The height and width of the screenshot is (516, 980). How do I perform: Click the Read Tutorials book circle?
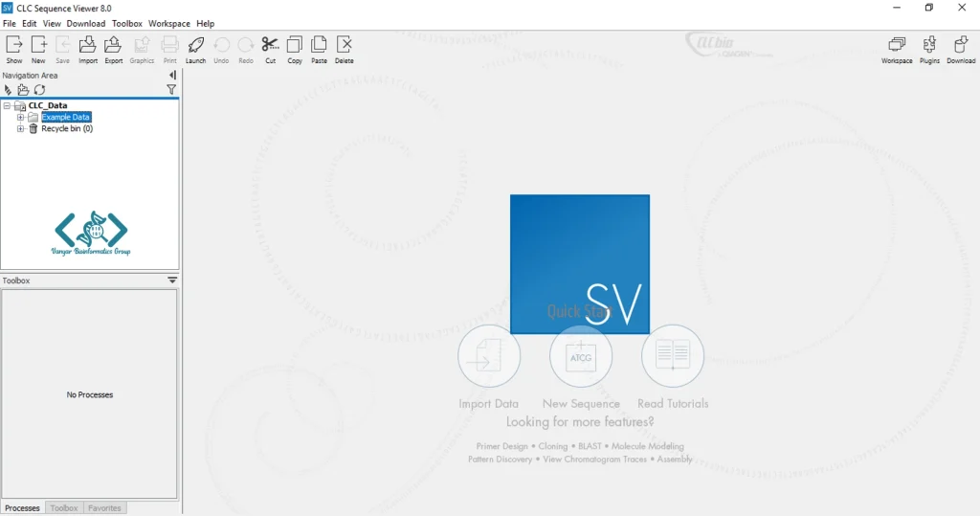point(673,356)
